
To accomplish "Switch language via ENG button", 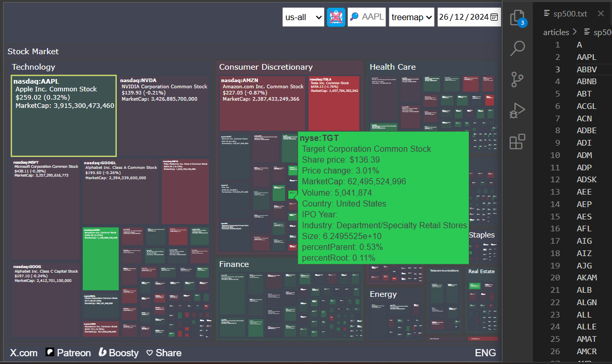I will (x=485, y=353).
